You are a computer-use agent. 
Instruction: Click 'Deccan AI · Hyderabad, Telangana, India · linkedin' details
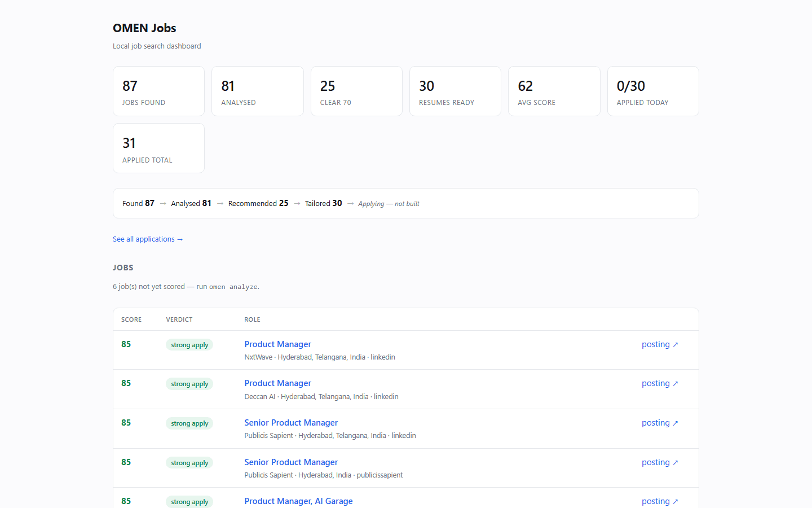(321, 397)
